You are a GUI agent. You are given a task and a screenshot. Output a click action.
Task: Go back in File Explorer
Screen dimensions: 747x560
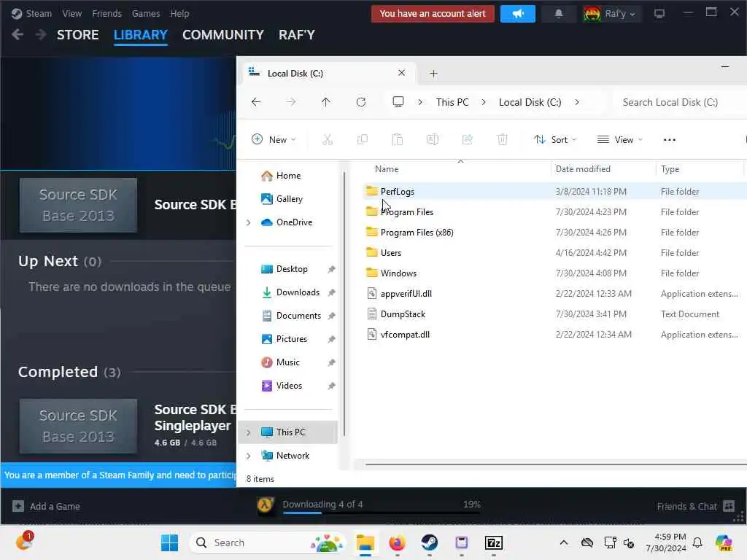click(x=256, y=102)
